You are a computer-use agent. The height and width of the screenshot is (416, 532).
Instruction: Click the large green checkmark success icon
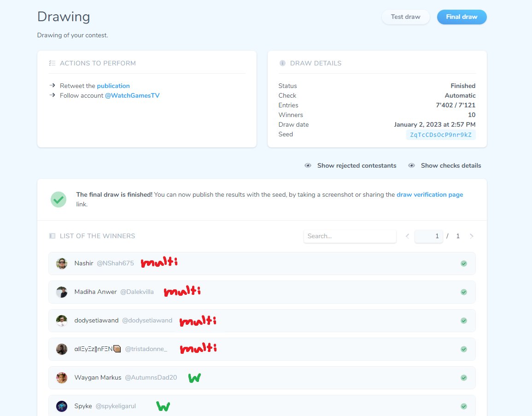pos(58,199)
